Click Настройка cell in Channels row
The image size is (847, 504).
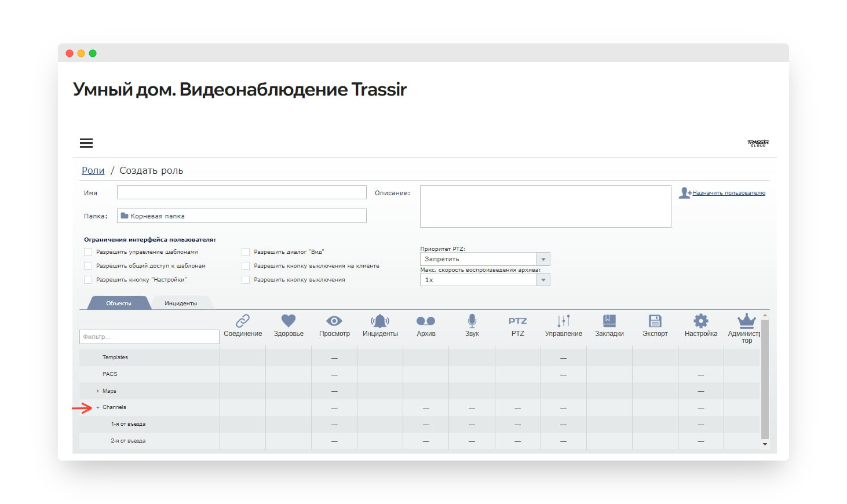coord(701,408)
